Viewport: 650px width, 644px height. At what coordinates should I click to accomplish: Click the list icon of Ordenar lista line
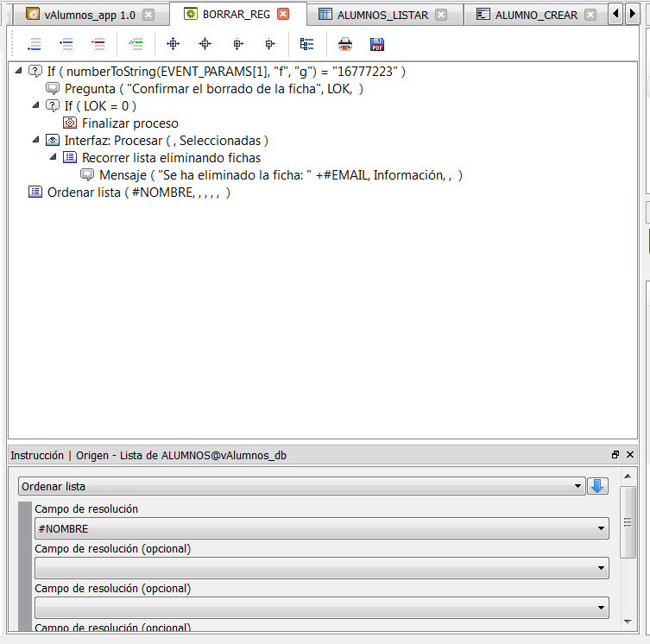coord(35,192)
